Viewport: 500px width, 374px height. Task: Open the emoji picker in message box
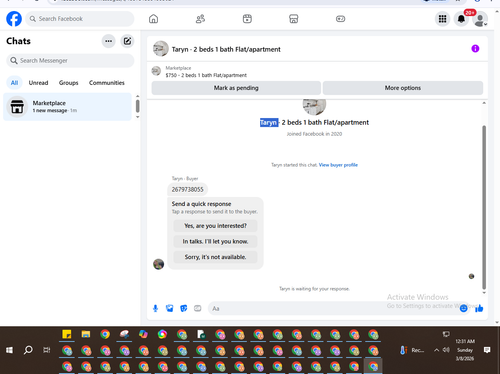pos(463,308)
